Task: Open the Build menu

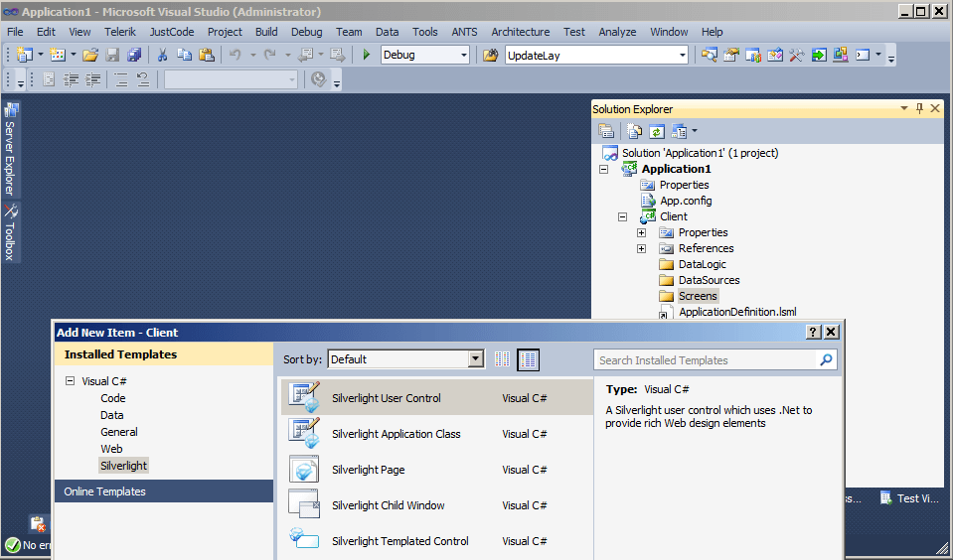Action: [x=266, y=32]
